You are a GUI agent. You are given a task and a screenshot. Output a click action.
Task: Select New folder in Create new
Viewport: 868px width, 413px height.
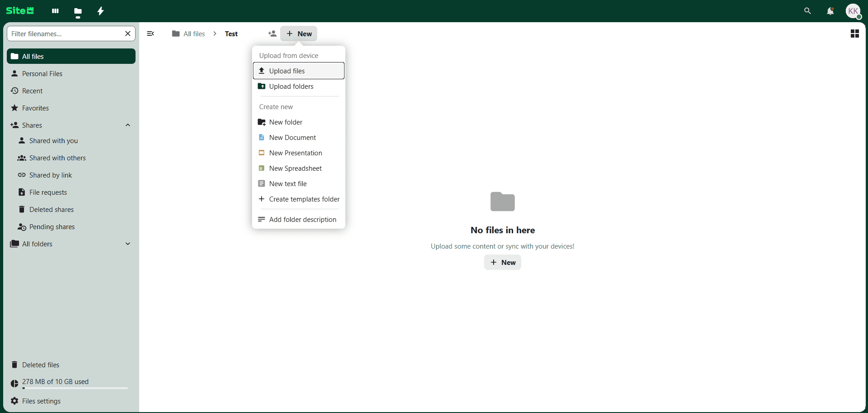point(286,122)
